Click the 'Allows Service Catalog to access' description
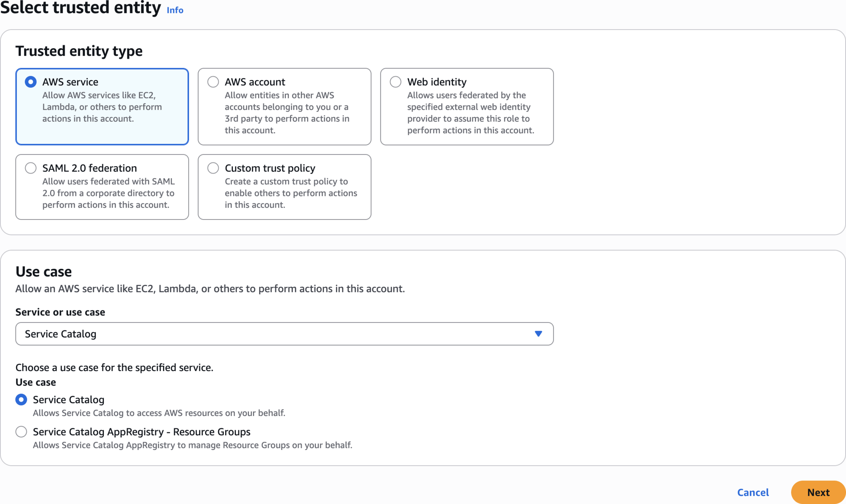Viewport: 846px width, 504px height. click(159, 413)
